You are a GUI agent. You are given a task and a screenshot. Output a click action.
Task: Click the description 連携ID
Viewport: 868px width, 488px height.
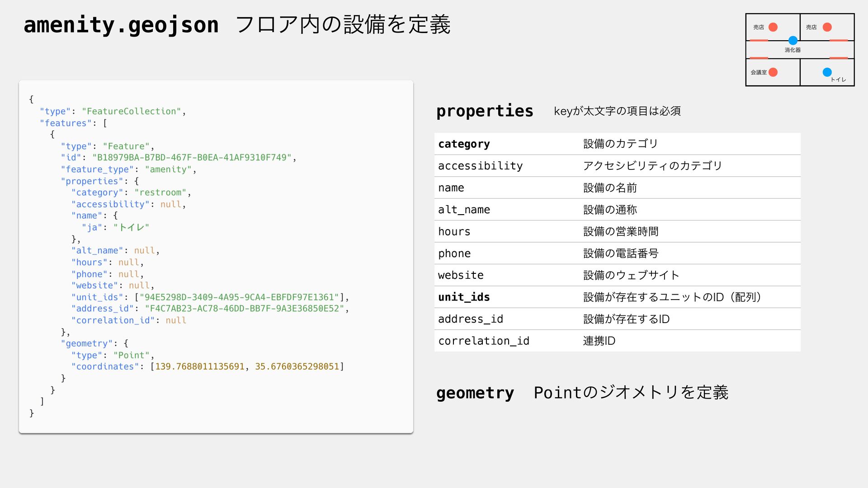click(599, 341)
